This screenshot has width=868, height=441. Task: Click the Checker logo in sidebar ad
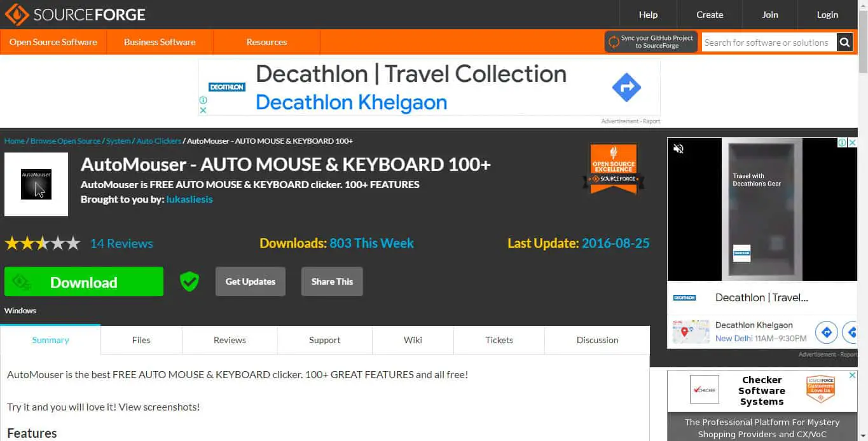(705, 390)
